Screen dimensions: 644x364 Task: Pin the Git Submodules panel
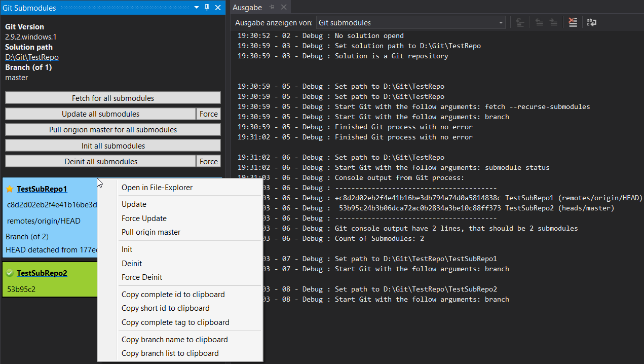coord(208,7)
